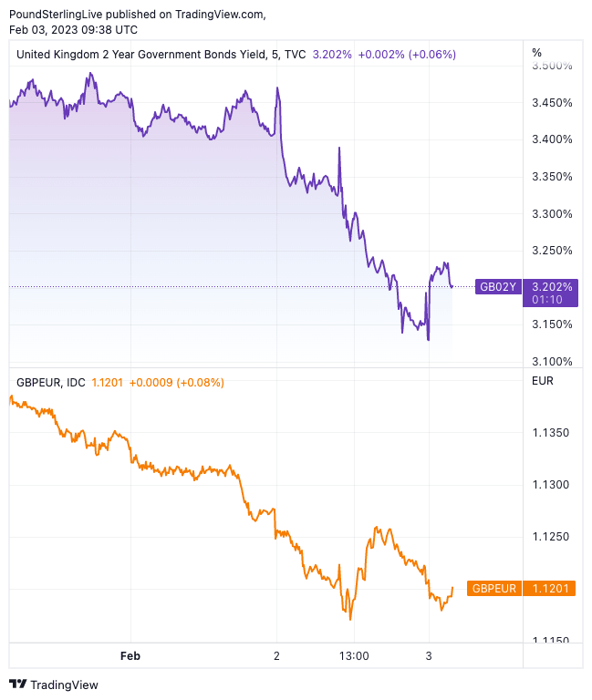Click the 1.1300 level on price axis
592x700 pixels.
pos(550,485)
